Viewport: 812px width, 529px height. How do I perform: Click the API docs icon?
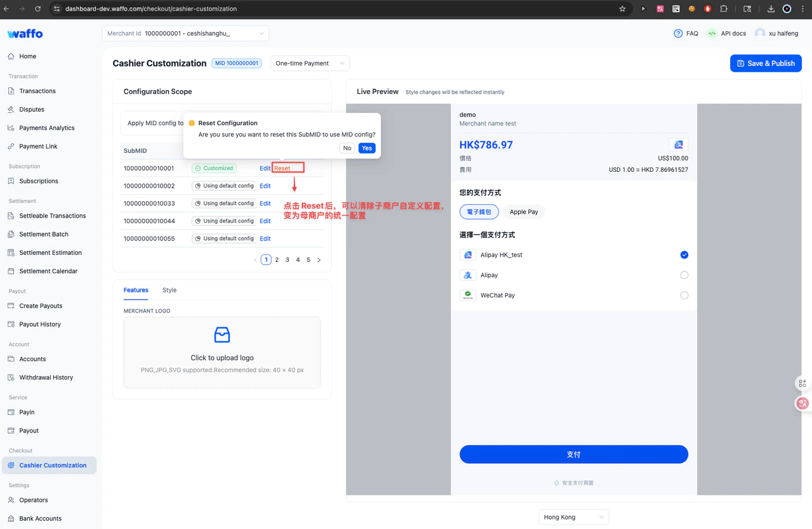712,33
